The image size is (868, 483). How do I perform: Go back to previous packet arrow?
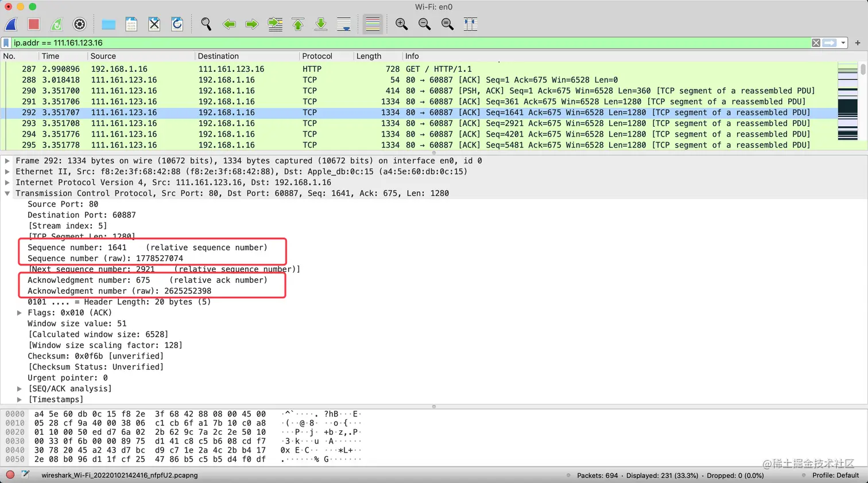tap(229, 24)
